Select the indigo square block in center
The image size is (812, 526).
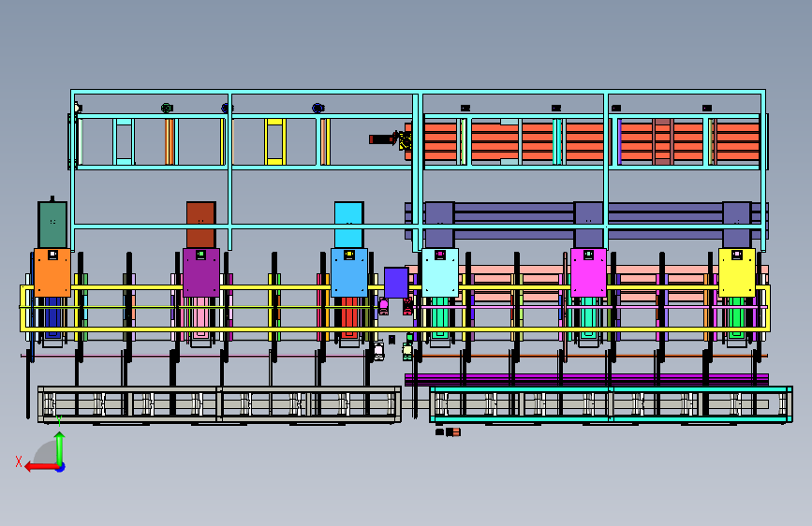click(x=396, y=283)
